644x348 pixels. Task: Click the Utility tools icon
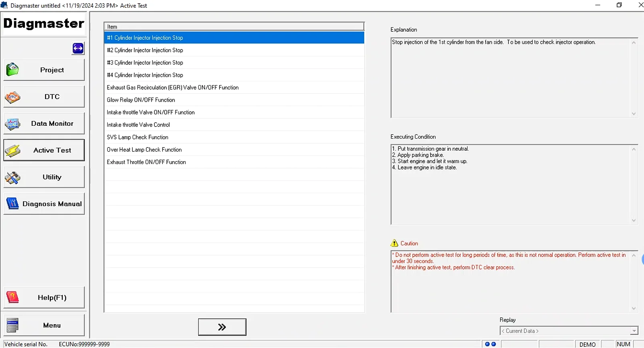[12, 177]
